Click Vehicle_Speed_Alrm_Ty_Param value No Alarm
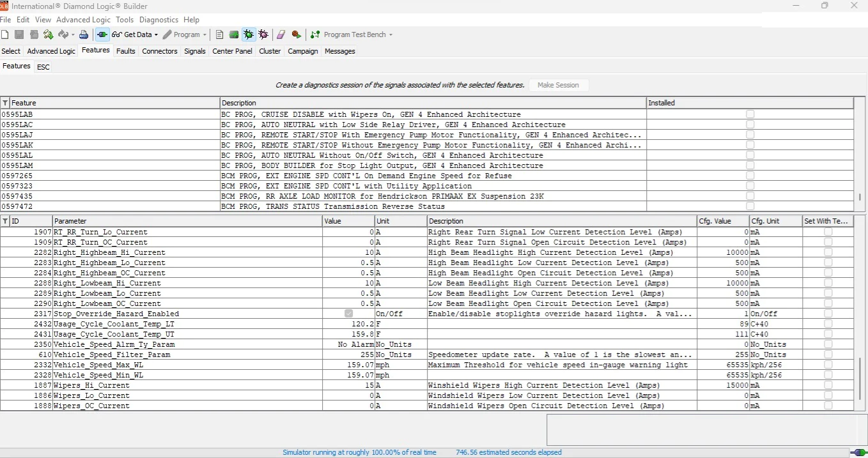 click(355, 344)
